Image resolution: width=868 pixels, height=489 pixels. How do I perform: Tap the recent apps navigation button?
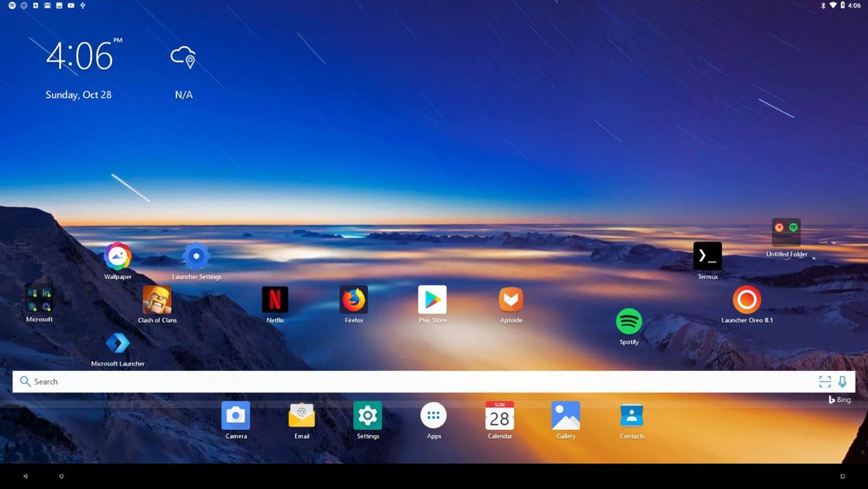pos(843,476)
